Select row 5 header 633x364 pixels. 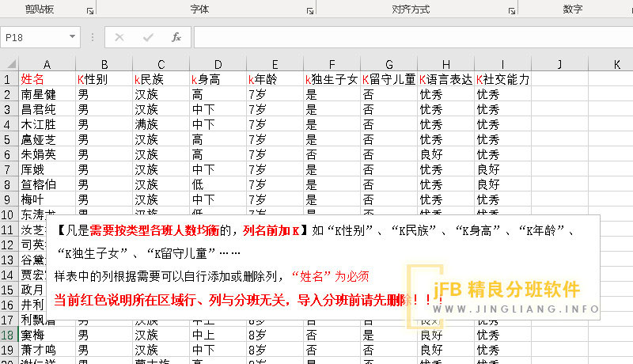tap(9, 139)
